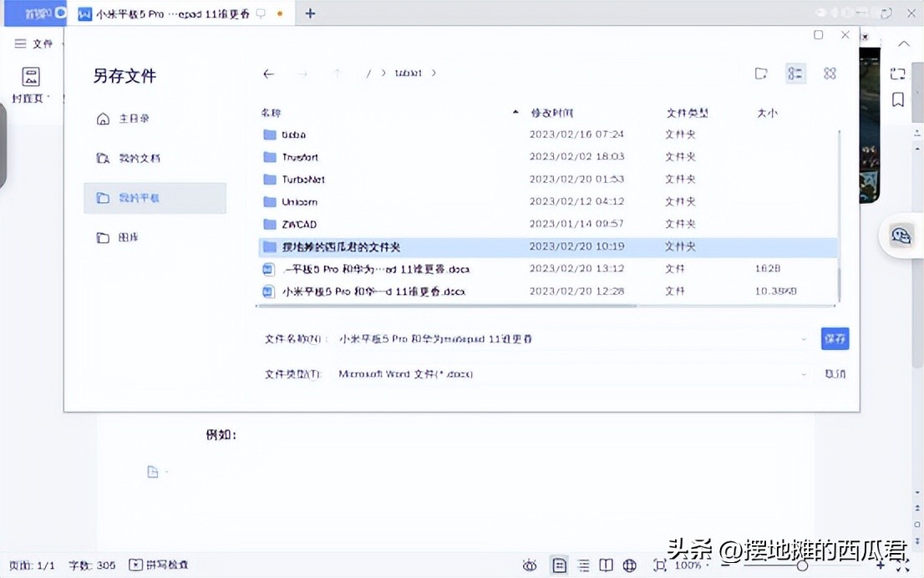Open the 文件 menu in WPS

(x=34, y=43)
